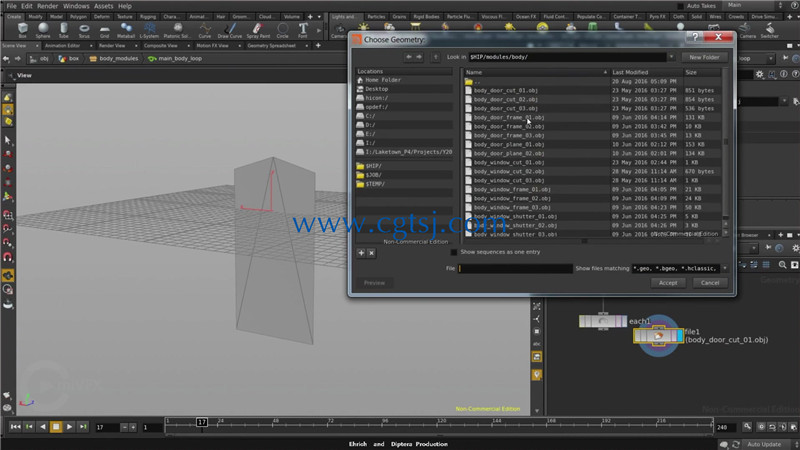The image size is (800, 450).
Task: Open Home Folder location
Action: click(383, 80)
